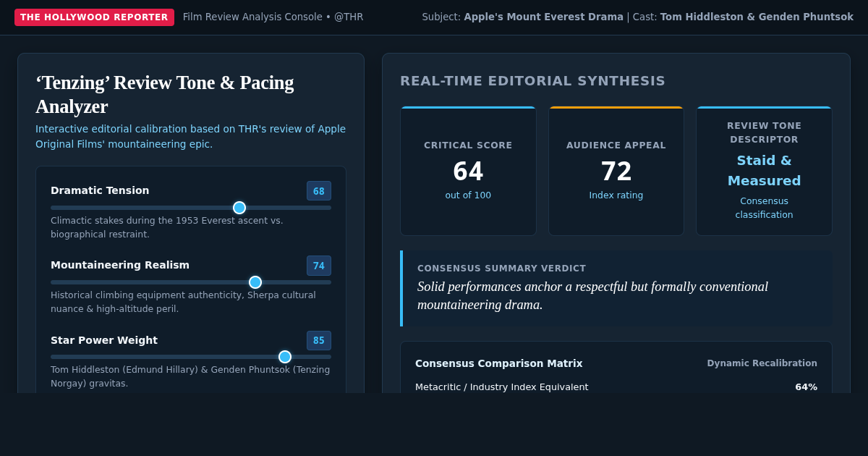868x456 pixels.
Task: Select the Audience Appeal card
Action: 616,171
